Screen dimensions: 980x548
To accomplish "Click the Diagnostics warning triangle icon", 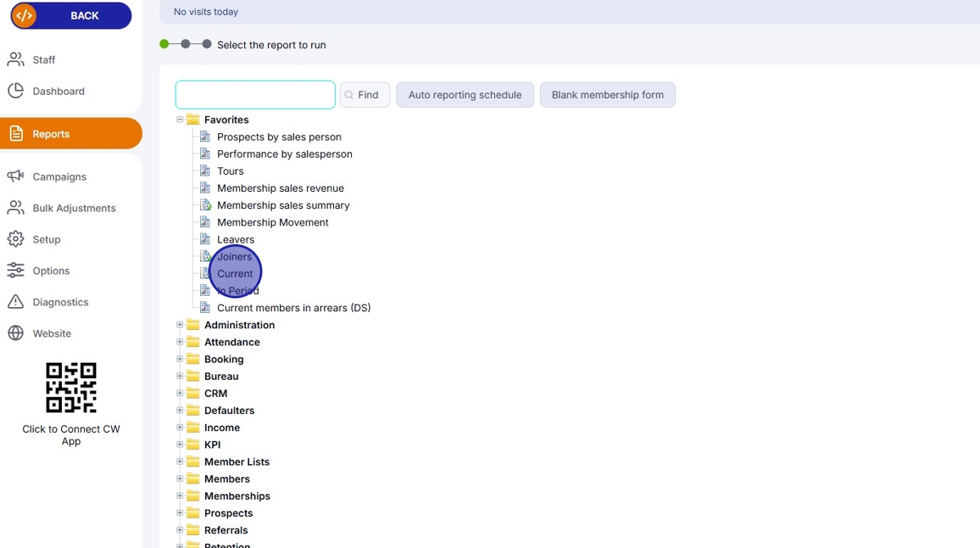I will point(16,302).
